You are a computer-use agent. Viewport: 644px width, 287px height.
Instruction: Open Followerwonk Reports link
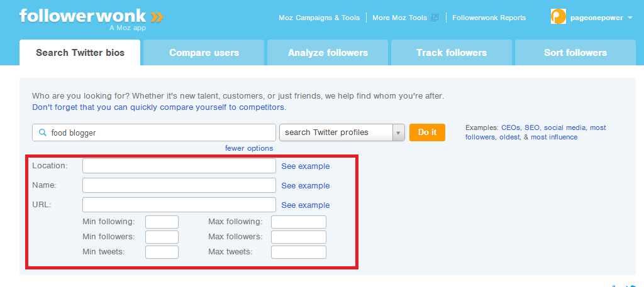click(x=489, y=18)
